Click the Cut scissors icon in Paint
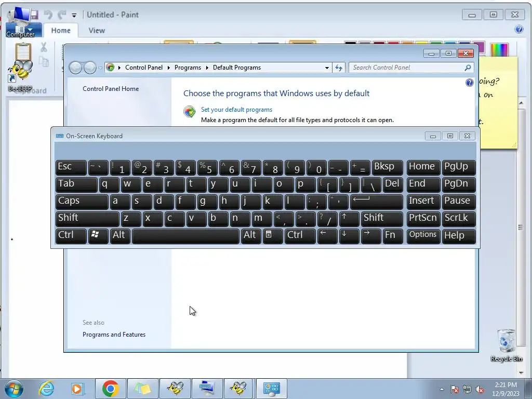Image resolution: width=532 pixels, height=399 pixels. [44, 47]
